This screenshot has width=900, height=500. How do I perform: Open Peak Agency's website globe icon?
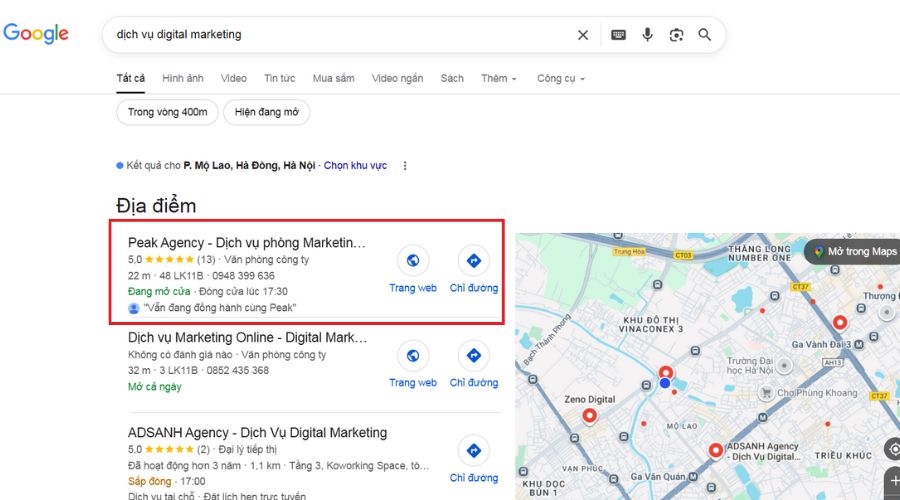[x=413, y=261]
